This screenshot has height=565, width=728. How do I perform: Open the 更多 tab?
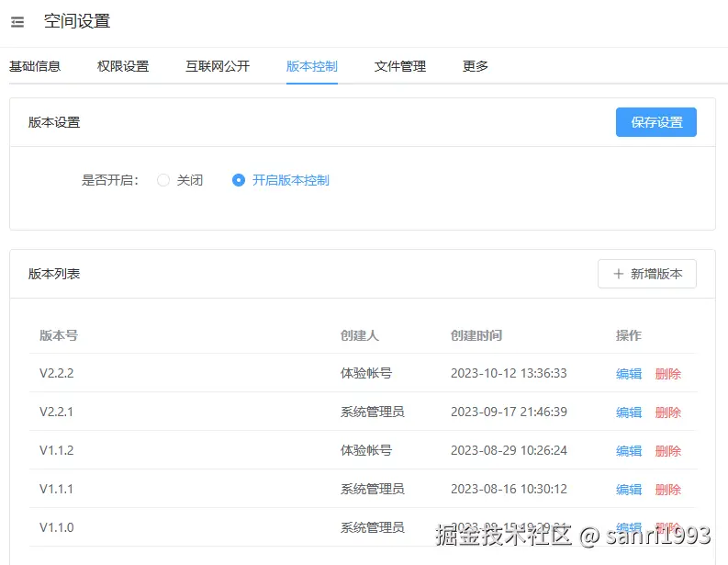coord(476,66)
